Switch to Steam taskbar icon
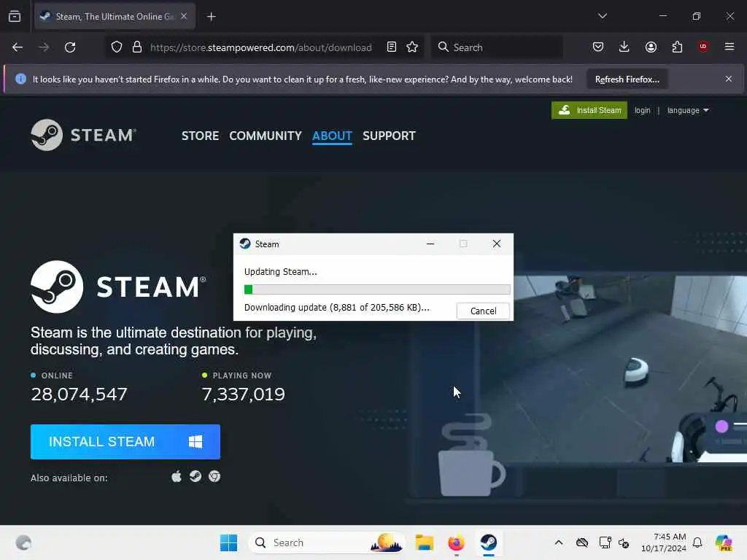This screenshot has height=560, width=747. pos(488,542)
